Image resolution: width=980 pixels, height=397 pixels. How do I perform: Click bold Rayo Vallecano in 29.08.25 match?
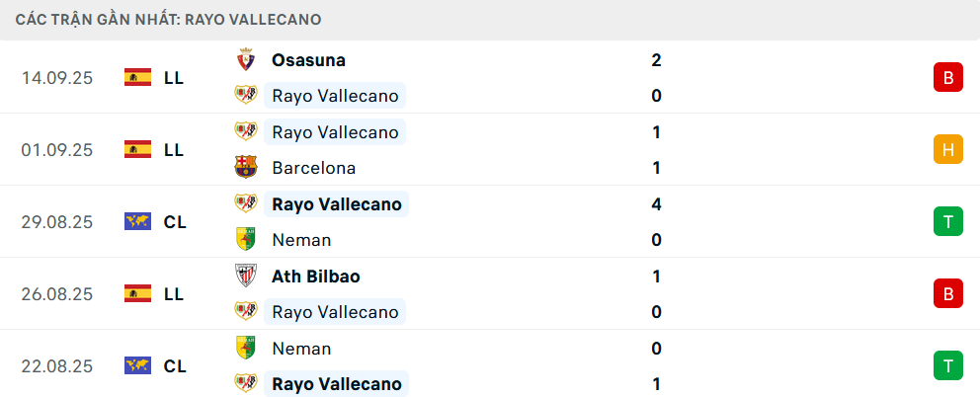[x=337, y=204]
